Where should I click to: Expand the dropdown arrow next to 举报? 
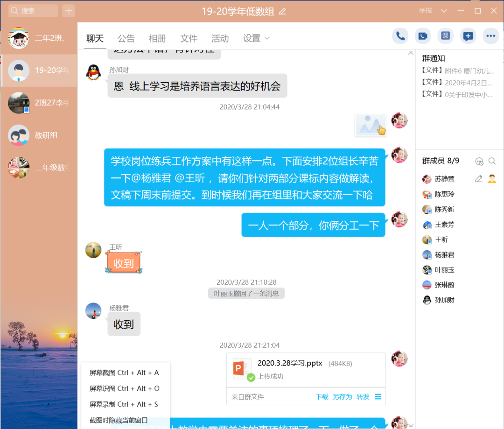tap(444, 11)
